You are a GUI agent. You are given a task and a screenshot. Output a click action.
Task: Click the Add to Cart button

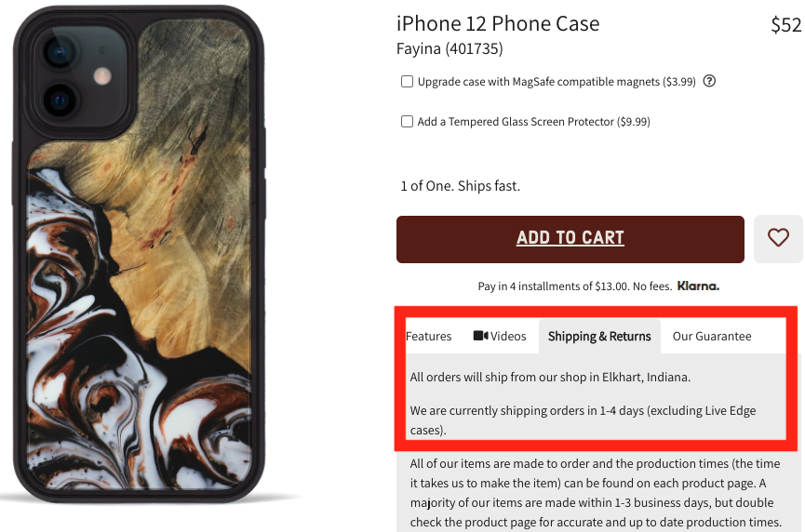point(570,239)
